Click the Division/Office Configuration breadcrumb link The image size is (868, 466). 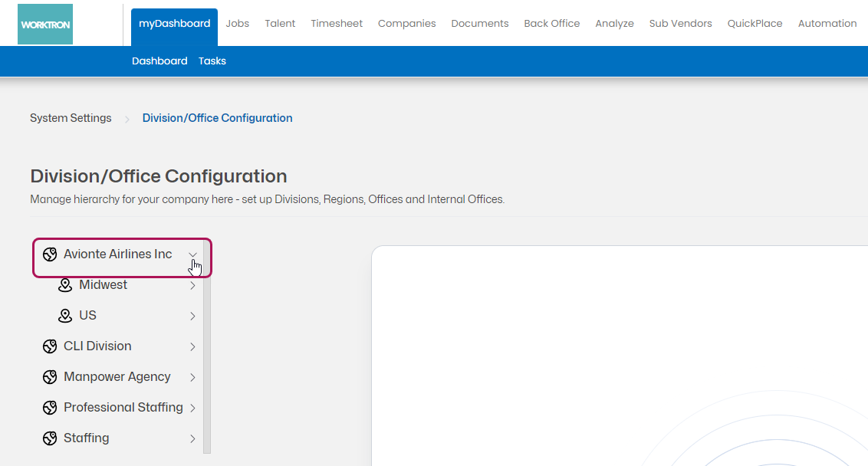tap(218, 118)
